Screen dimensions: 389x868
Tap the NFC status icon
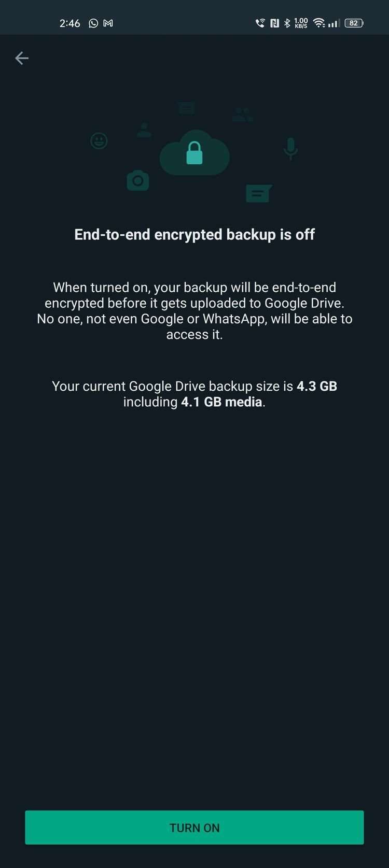point(274,23)
